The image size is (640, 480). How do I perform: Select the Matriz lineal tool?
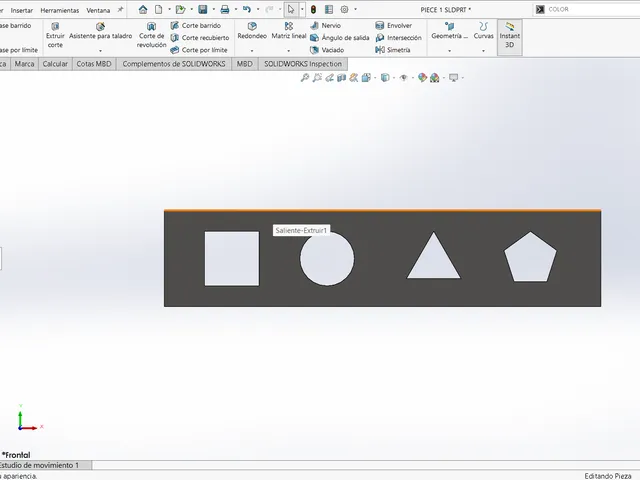[289, 31]
